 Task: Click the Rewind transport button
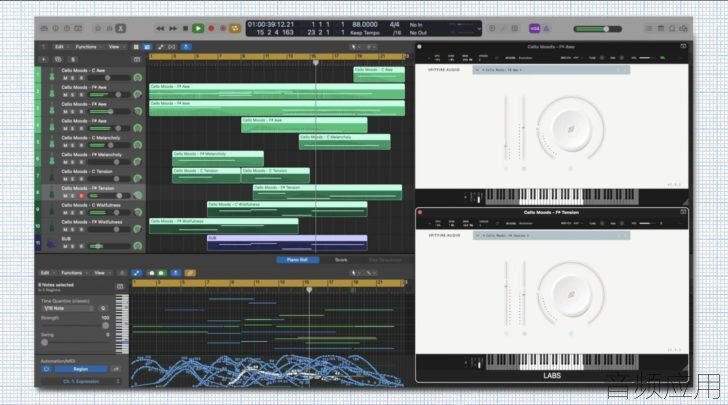coord(160,28)
